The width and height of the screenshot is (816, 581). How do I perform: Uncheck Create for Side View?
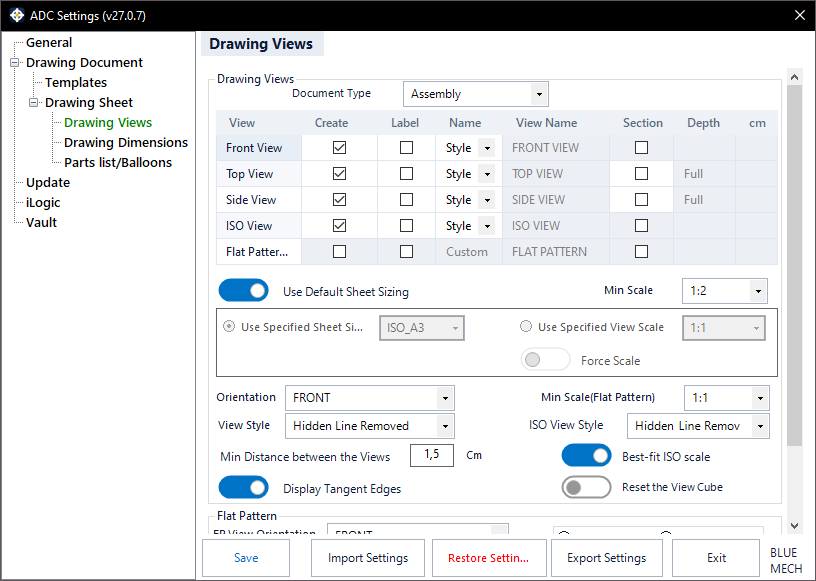coord(339,200)
